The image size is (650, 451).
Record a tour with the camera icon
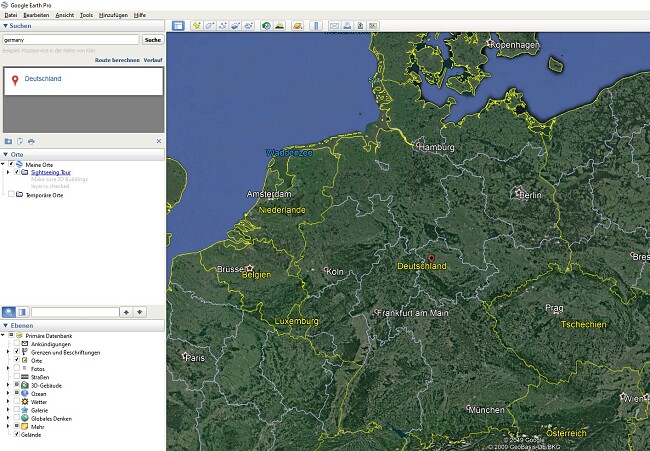249,26
